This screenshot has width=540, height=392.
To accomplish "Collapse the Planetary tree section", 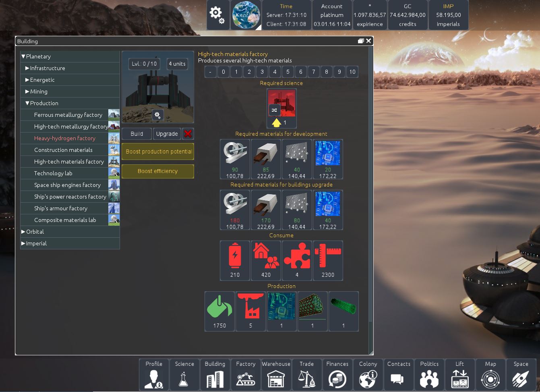I will 23,57.
